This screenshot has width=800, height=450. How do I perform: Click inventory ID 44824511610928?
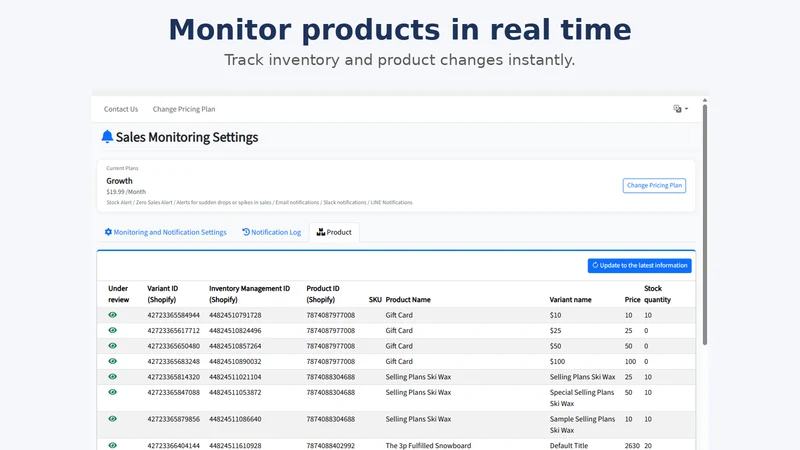[x=235, y=445]
